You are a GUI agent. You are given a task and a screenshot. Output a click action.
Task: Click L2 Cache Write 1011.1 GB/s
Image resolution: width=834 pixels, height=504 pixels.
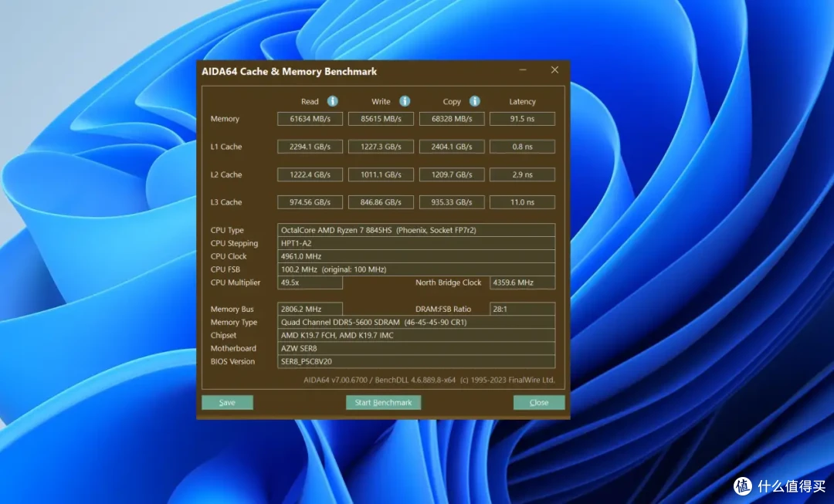point(381,174)
